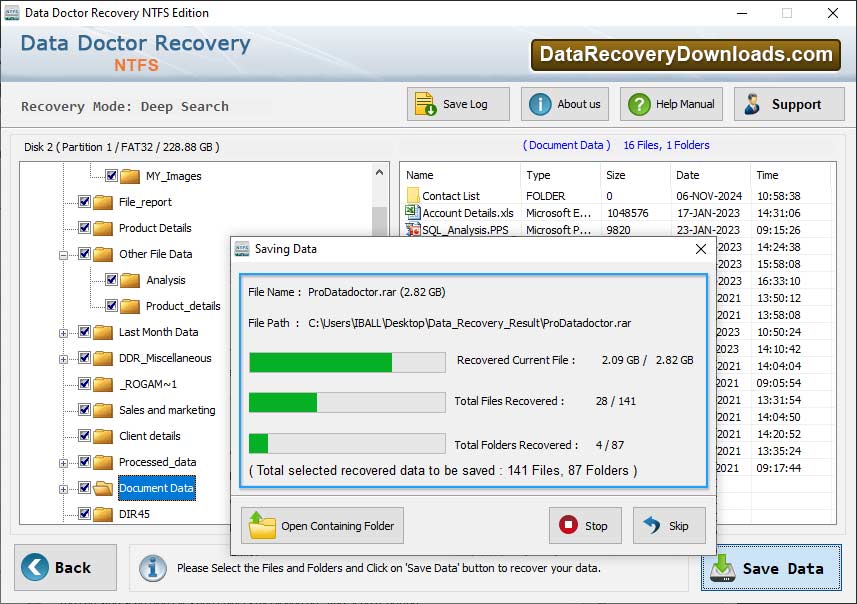Click the Skip button label

pos(678,526)
